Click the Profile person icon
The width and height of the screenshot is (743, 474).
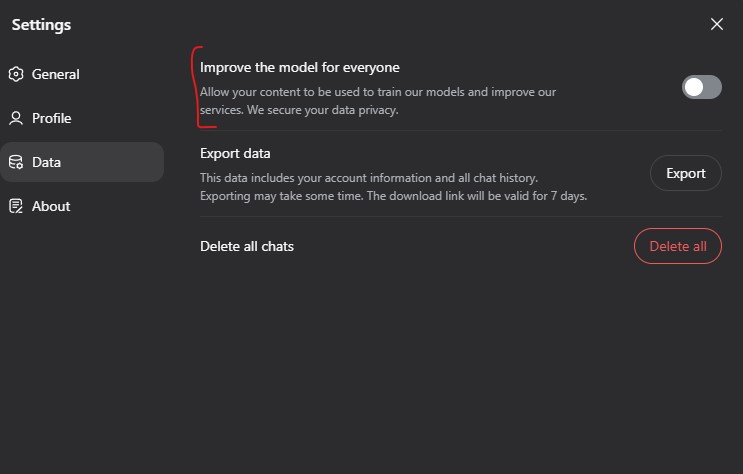click(x=16, y=118)
